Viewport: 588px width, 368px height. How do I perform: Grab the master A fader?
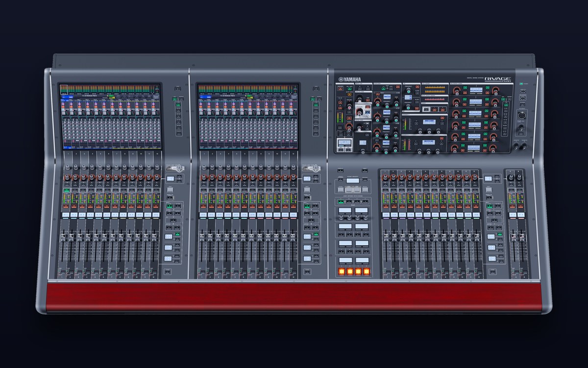(514, 237)
